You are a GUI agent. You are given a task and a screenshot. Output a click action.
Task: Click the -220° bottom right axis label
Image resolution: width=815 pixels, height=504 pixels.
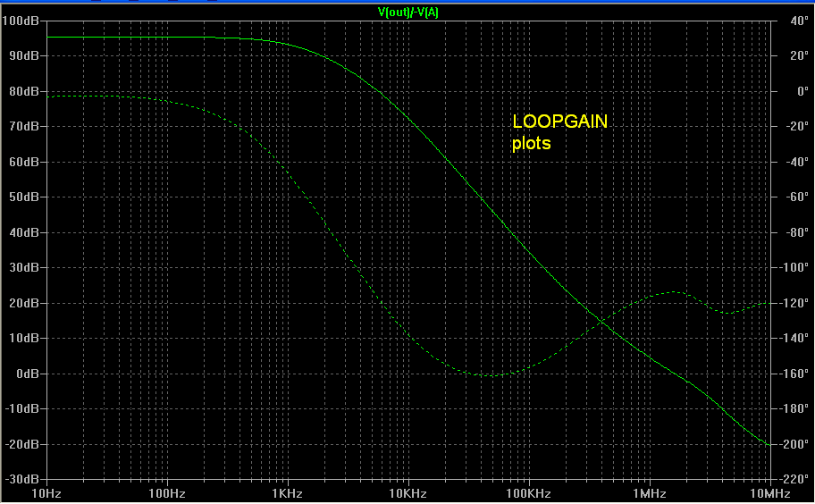pos(794,479)
